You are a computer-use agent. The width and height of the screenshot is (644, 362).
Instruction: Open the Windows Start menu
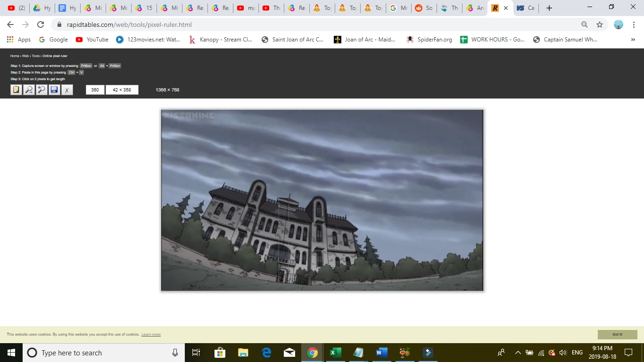[x=11, y=353]
